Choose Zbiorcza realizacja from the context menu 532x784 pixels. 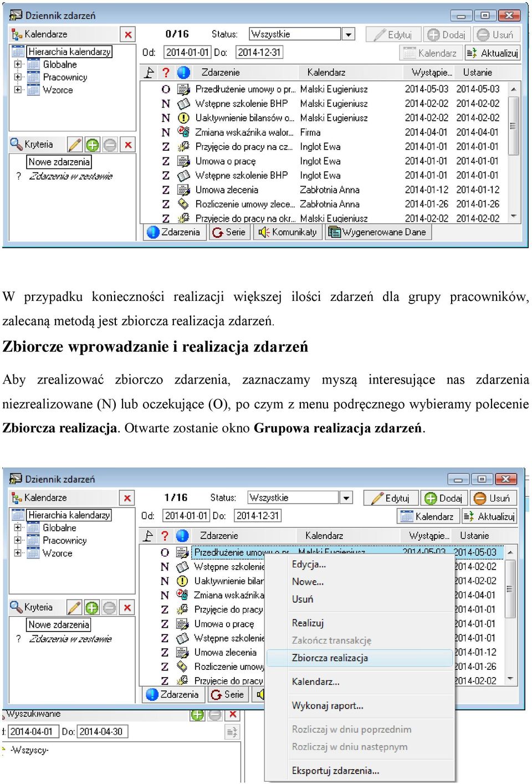click(x=360, y=658)
